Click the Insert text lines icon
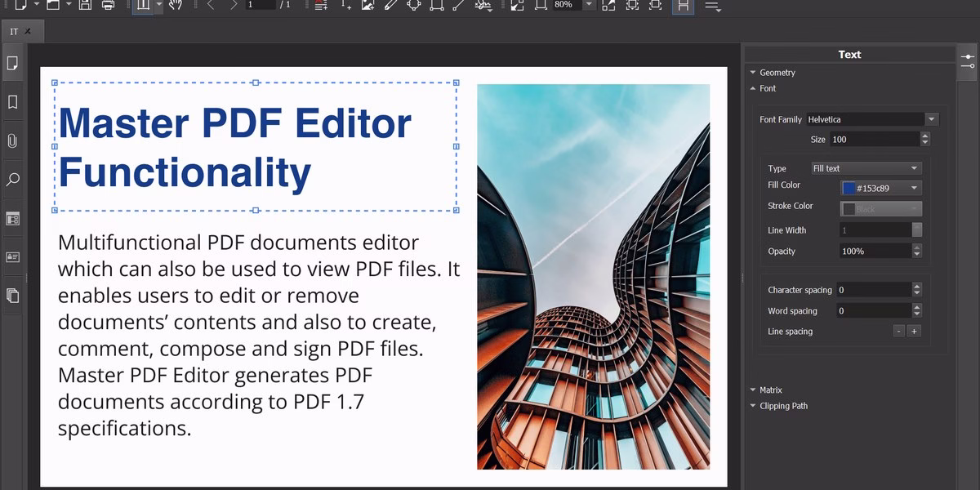 [321, 6]
